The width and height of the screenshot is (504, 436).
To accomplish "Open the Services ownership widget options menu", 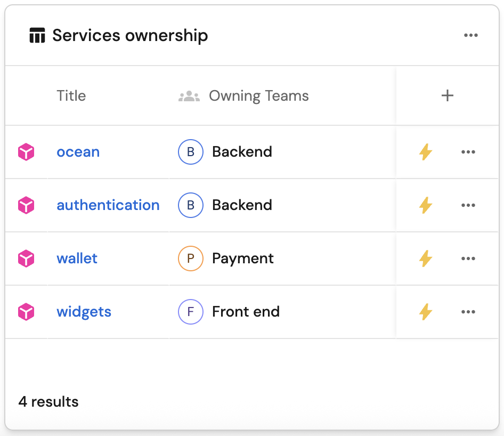I will pyautogui.click(x=470, y=36).
